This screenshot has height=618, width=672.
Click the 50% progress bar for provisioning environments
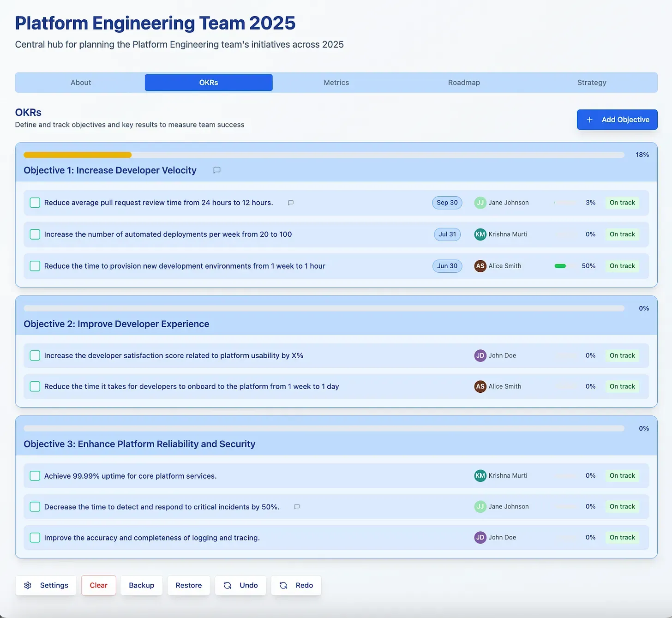pyautogui.click(x=565, y=266)
